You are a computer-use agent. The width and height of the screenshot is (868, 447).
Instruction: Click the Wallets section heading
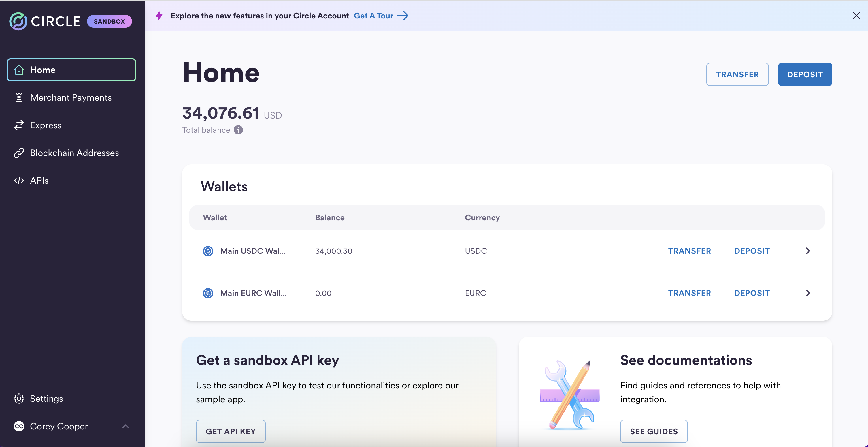(x=224, y=186)
